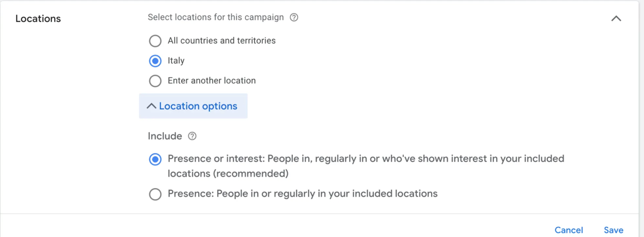The width and height of the screenshot is (644, 237).
Task: Open help tooltip beside the Include label
Action: [x=192, y=136]
